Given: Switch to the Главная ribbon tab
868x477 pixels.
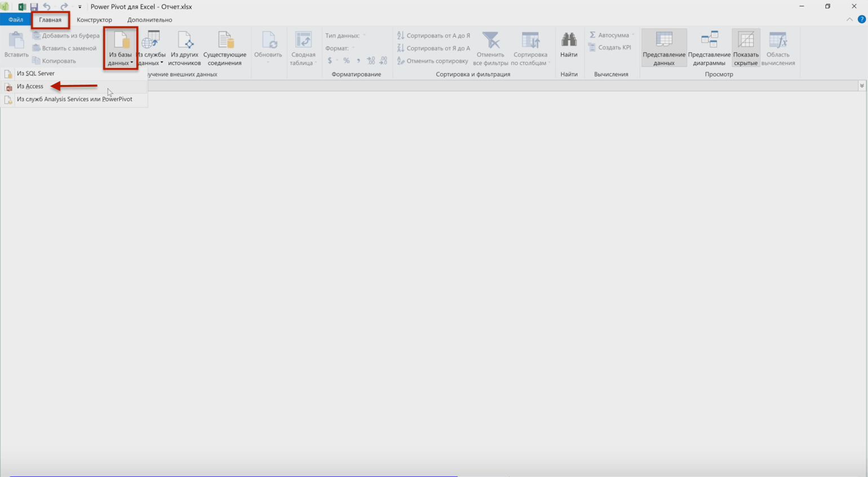Looking at the screenshot, I should click(50, 20).
